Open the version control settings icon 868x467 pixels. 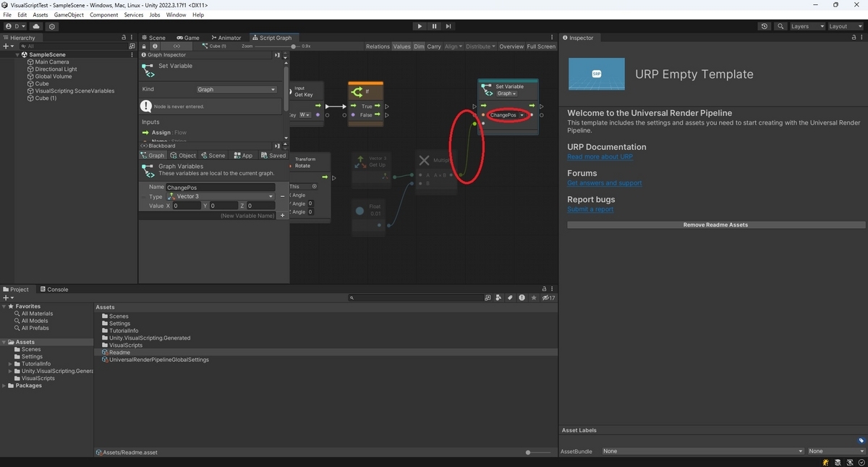(x=52, y=26)
